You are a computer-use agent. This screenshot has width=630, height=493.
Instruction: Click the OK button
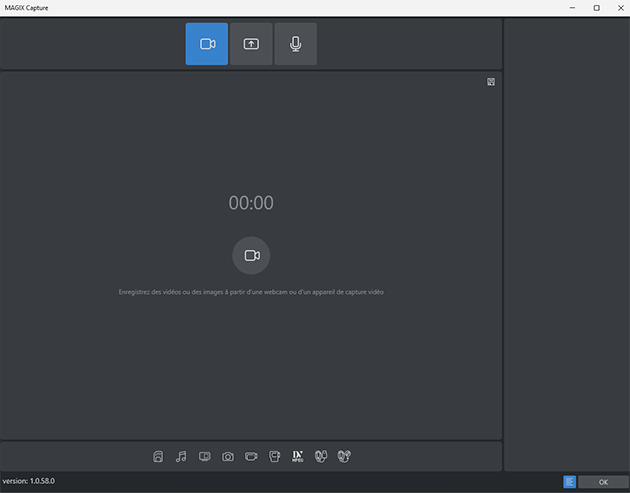[603, 482]
